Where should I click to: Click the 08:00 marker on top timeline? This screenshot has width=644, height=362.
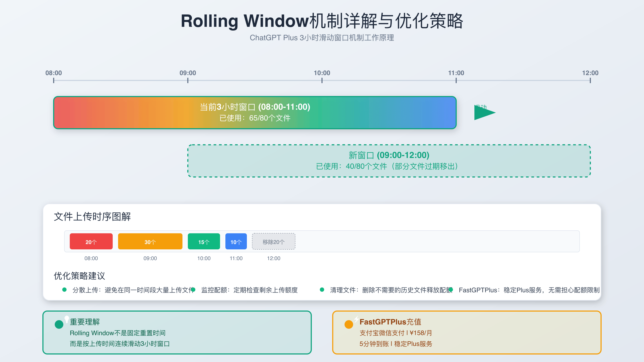(54, 73)
